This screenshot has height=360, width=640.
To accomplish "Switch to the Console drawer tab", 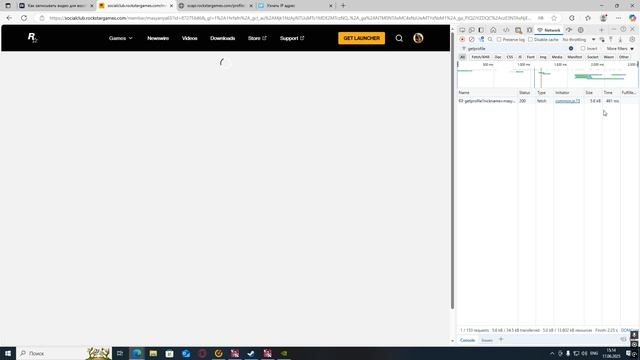I will (x=467, y=340).
